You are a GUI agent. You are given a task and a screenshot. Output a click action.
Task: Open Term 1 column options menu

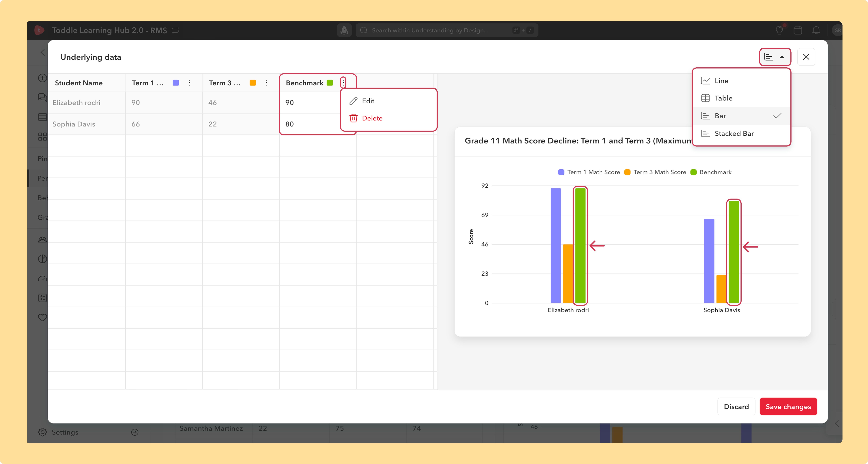tap(189, 83)
